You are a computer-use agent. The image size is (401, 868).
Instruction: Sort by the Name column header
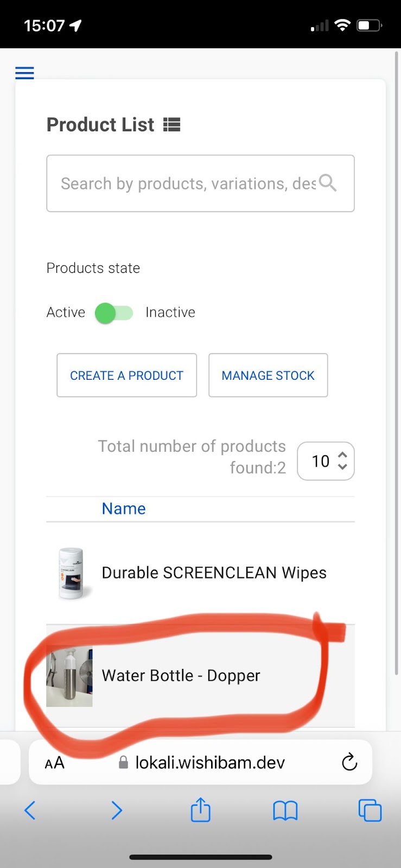click(124, 509)
